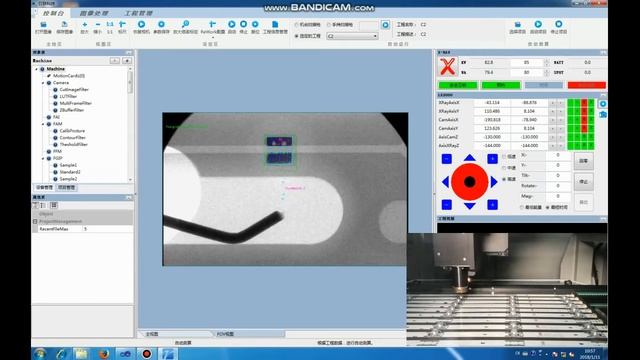The width and height of the screenshot is (640, 360).
Task: Click the KV value stepper arrows
Action: (x=547, y=62)
